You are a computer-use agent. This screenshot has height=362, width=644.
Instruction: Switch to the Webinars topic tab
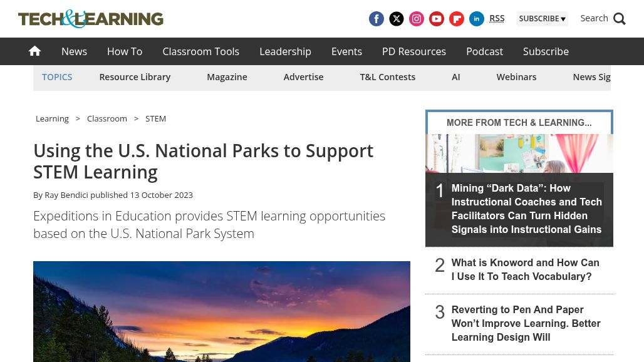pyautogui.click(x=516, y=77)
